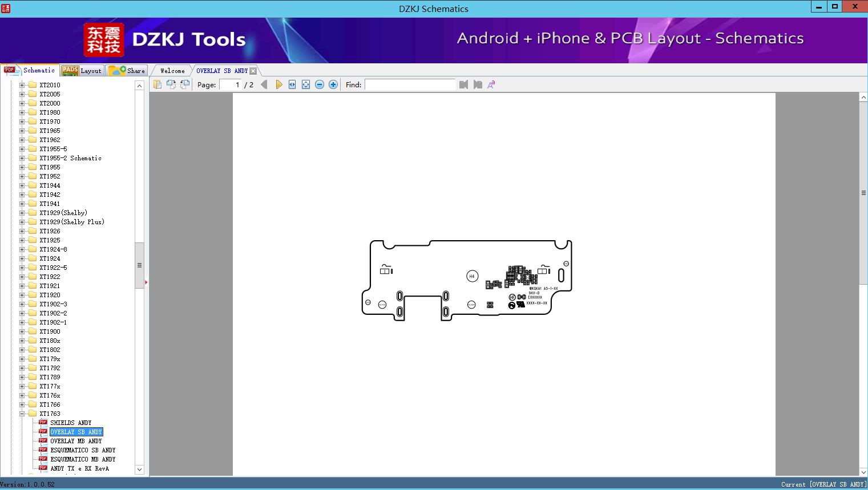
Task: Go to next page with yellow arrow
Action: click(278, 84)
